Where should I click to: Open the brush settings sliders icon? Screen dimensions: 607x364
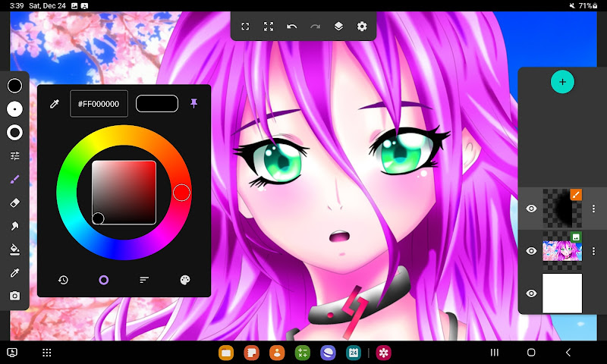[x=14, y=156]
